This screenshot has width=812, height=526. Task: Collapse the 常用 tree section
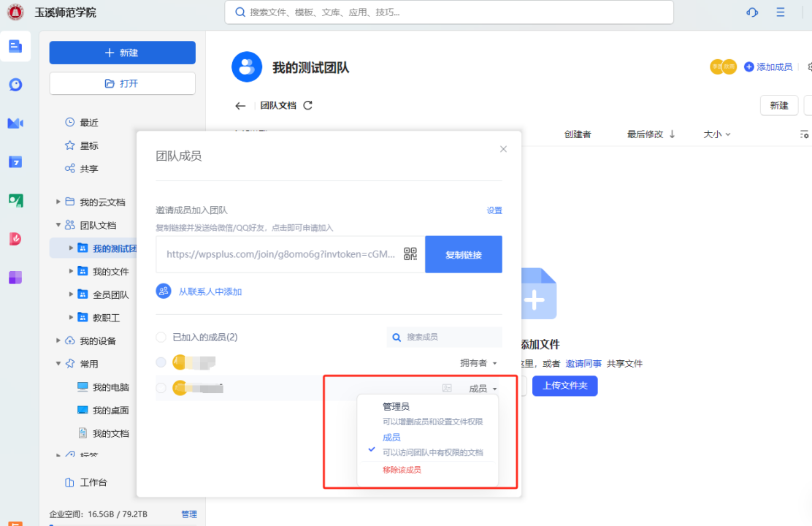coord(58,364)
